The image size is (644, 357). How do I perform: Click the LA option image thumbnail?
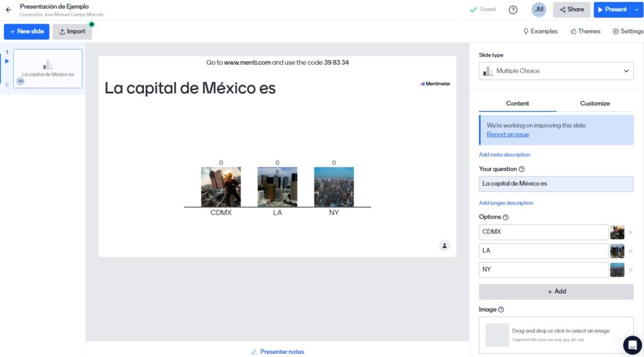click(617, 251)
